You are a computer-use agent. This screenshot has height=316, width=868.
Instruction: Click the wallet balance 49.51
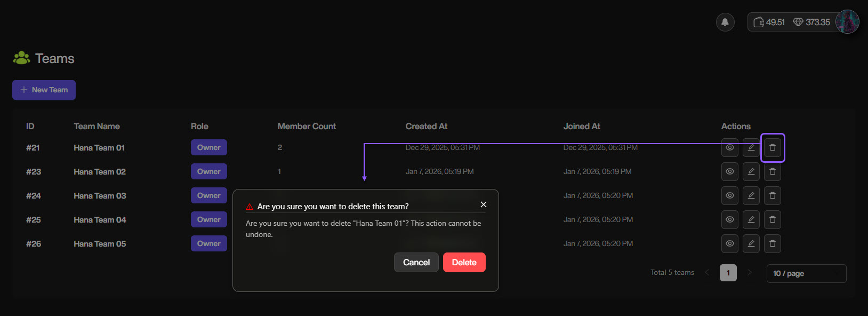click(769, 22)
